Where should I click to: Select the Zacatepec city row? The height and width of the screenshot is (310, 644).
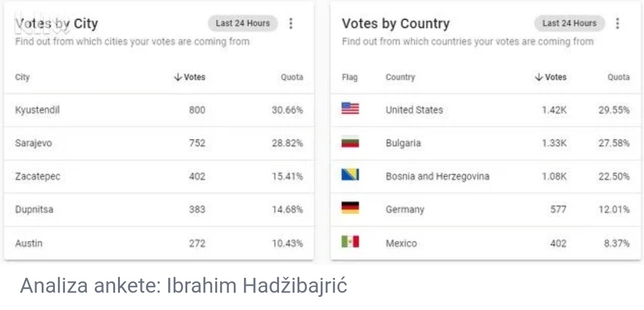coord(159,176)
